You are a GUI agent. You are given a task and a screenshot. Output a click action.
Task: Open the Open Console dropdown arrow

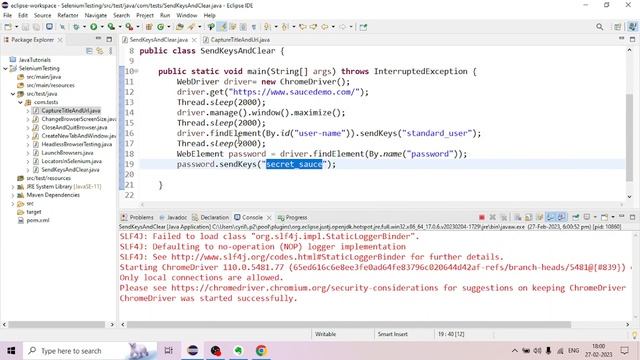[613, 217]
